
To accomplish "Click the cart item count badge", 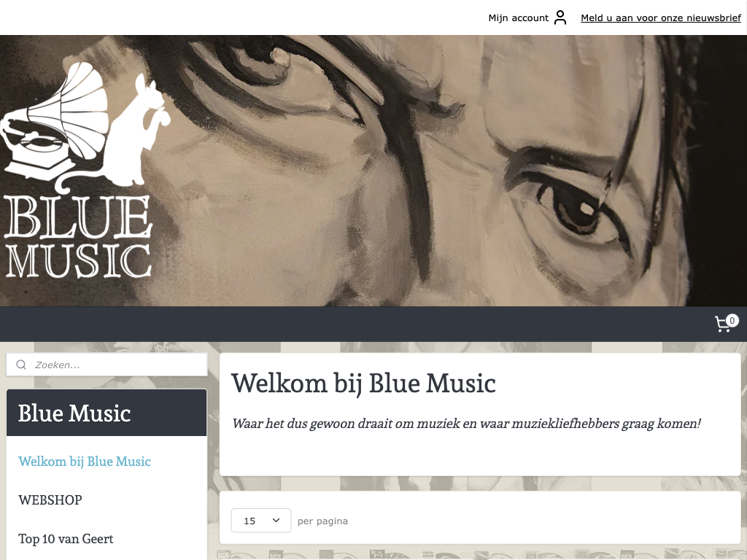I will tap(732, 321).
